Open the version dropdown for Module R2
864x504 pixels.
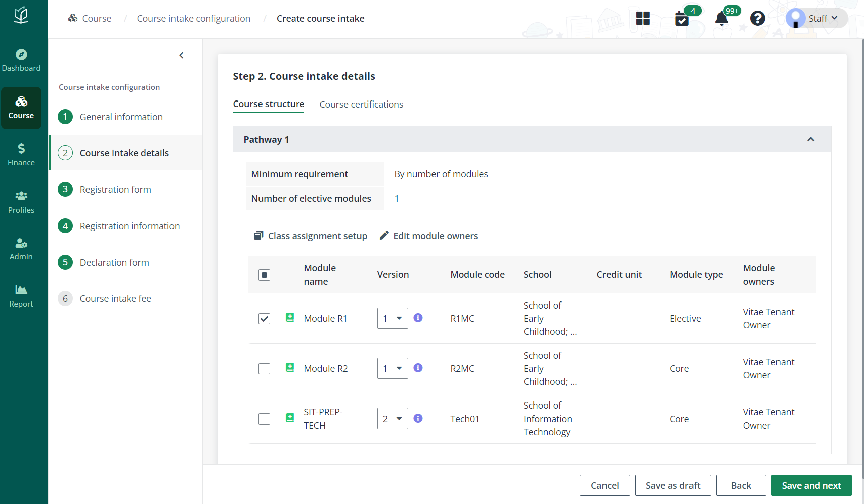tap(393, 368)
